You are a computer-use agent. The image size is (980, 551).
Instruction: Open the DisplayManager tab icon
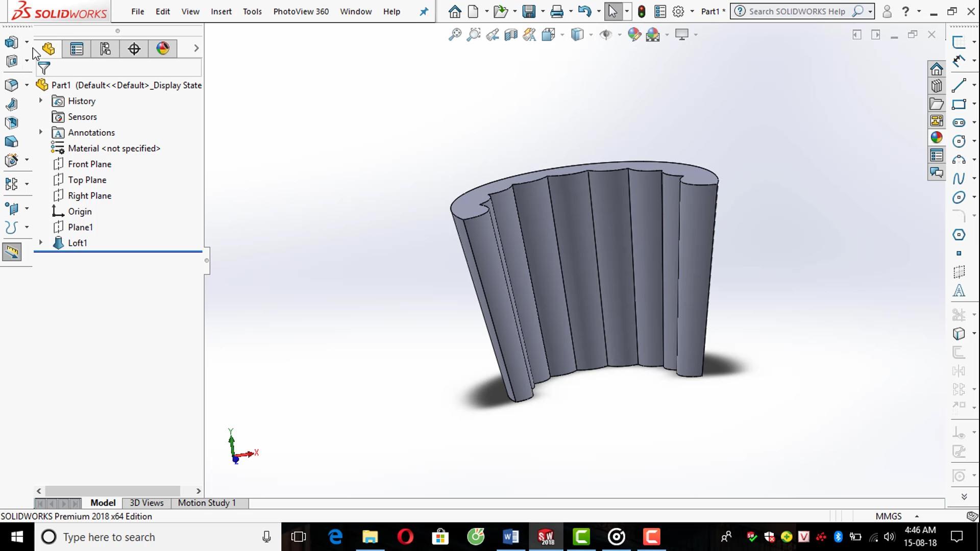[x=163, y=49]
